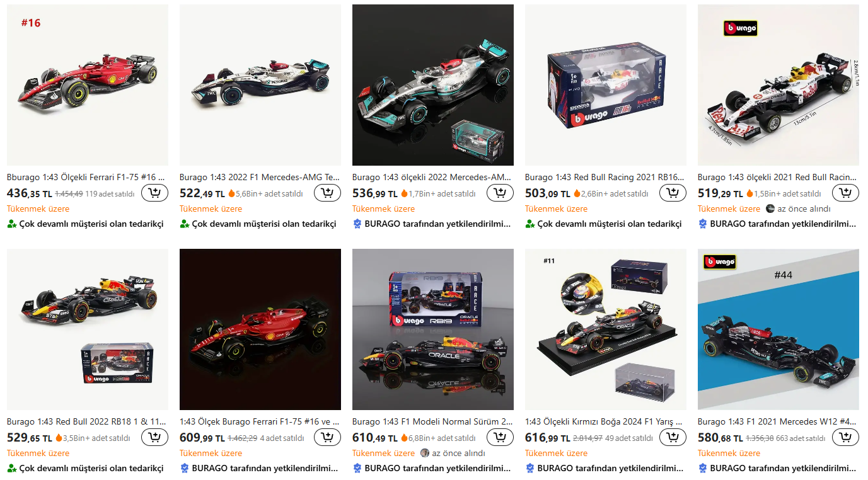Open 'Burago 1:43 2022 F1 Mercedes-AMG' title
This screenshot has width=868, height=480.
coord(260,178)
